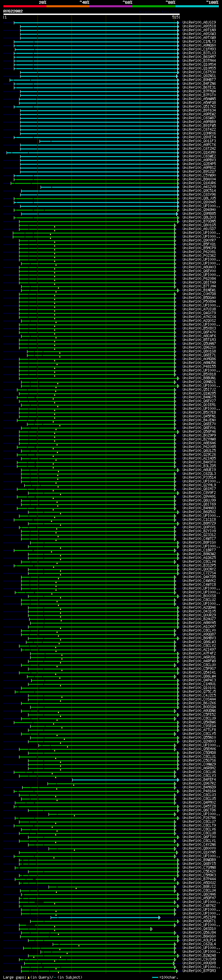The height and width of the screenshot is (980, 222).
Task: Select the UniRef100_A5AWN5 label
Action: (x=199, y=99)
